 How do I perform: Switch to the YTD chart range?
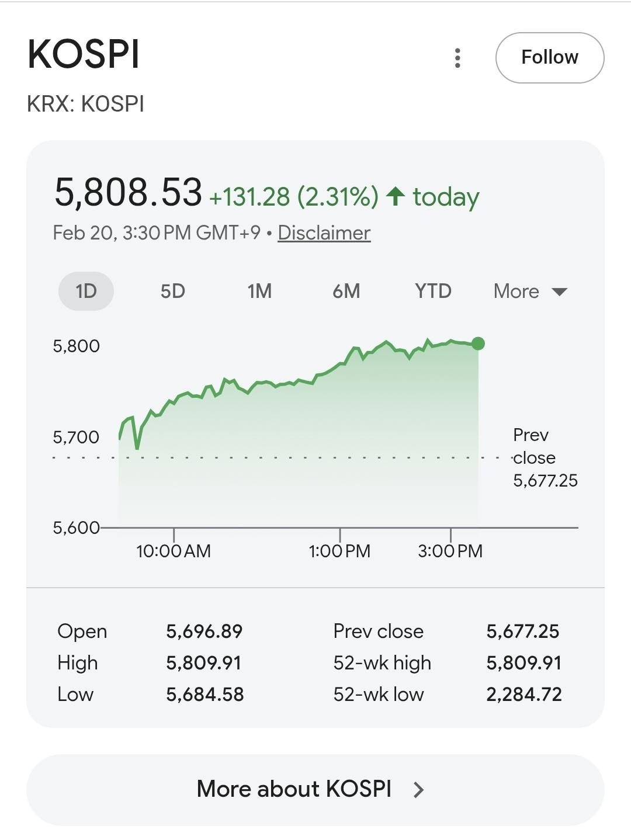coord(433,291)
